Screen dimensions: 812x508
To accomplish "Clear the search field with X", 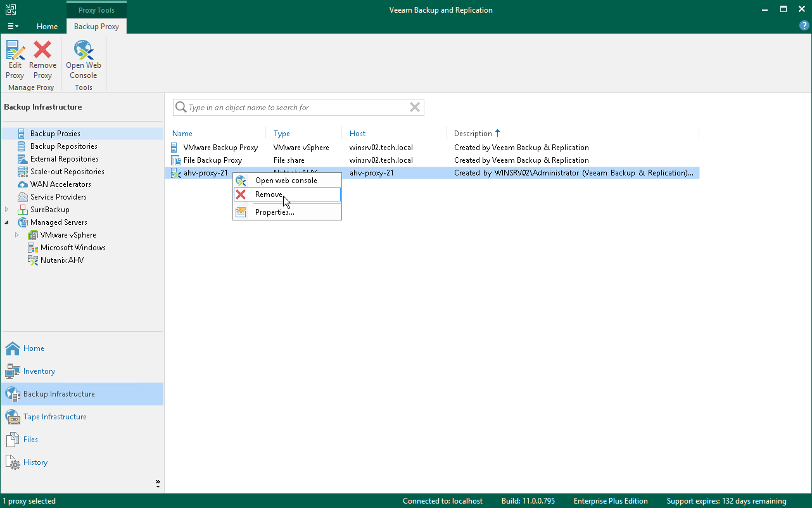I will 415,108.
